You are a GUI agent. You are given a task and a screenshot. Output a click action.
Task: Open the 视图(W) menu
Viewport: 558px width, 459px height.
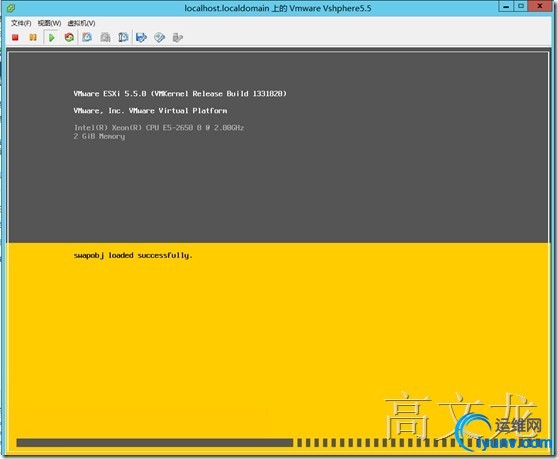click(49, 23)
